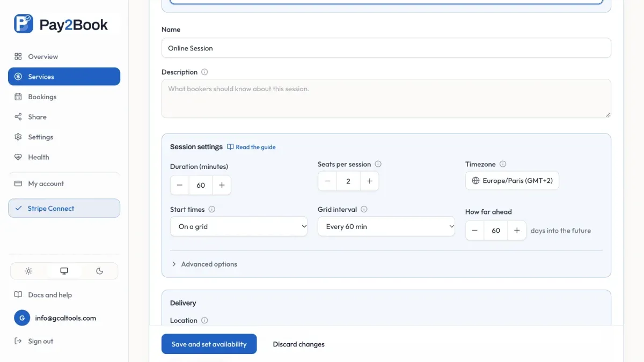This screenshot has height=362, width=644.
Task: Click the How far ahead value field
Action: tap(496, 231)
